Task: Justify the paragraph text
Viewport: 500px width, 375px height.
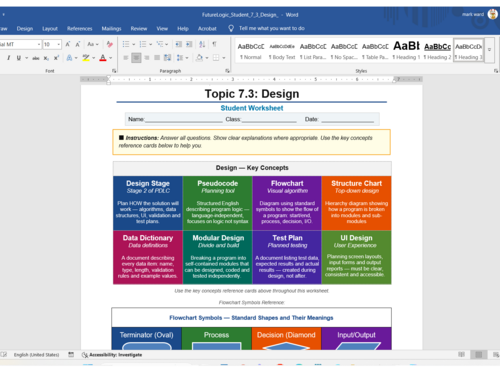Action: click(157, 58)
